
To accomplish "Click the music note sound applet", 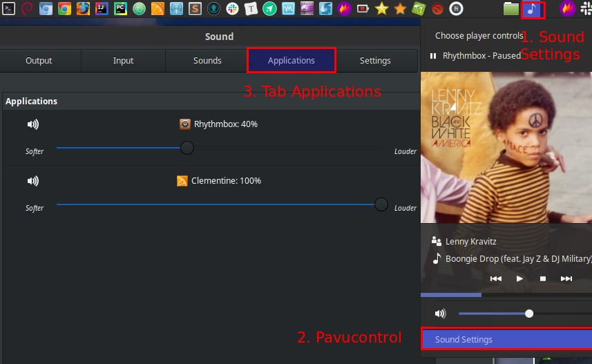I will (532, 9).
